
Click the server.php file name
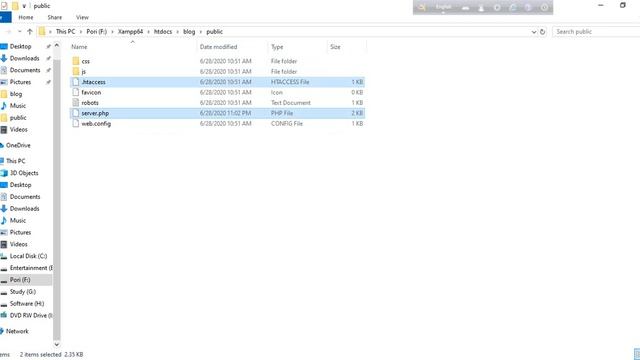tap(95, 113)
